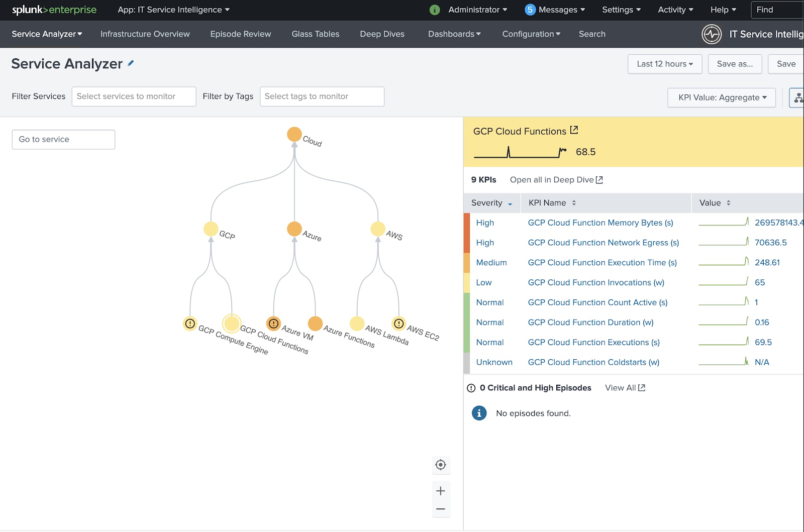Open the Service Analyzer nav menu

(47, 34)
